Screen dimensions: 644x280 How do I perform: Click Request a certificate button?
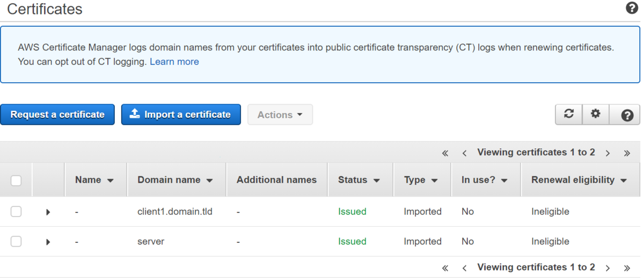click(57, 114)
